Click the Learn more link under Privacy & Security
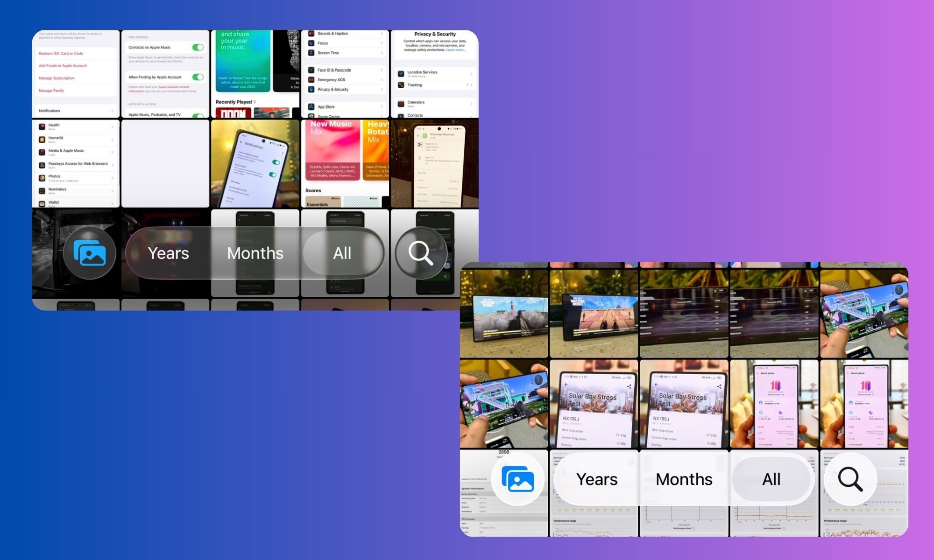934x560 pixels. click(456, 50)
